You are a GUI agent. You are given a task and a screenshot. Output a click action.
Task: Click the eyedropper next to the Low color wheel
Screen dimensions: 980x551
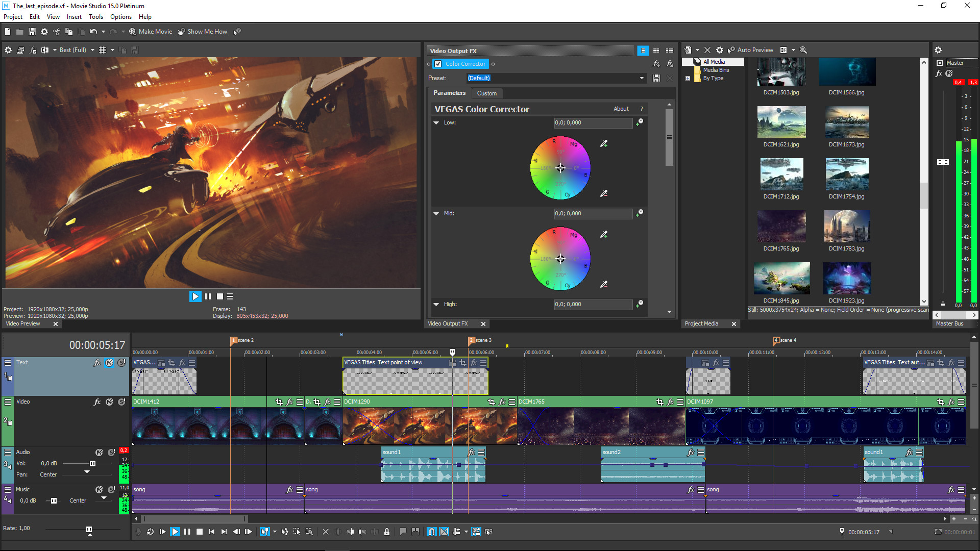pyautogui.click(x=604, y=143)
